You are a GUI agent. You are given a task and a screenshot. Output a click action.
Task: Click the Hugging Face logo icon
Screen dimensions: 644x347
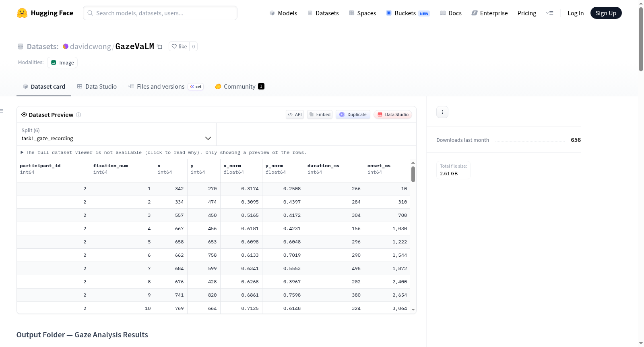point(22,13)
